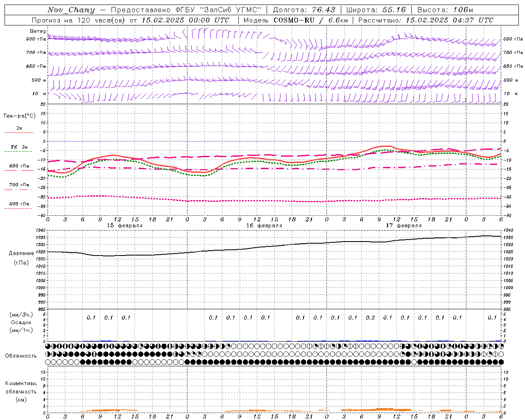Click the 0.2 precipitation value
This screenshot has width=525, height=420.
click(x=370, y=317)
